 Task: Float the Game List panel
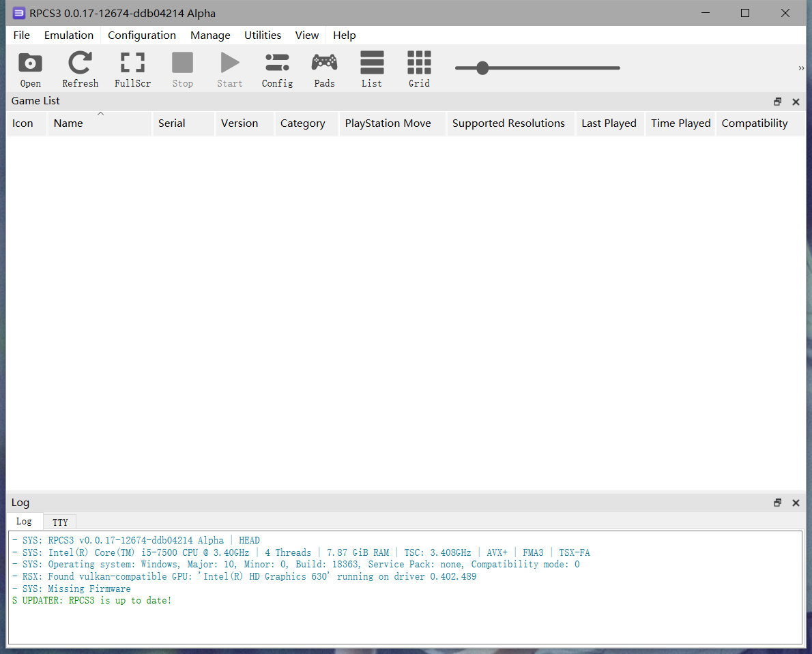[x=777, y=102]
